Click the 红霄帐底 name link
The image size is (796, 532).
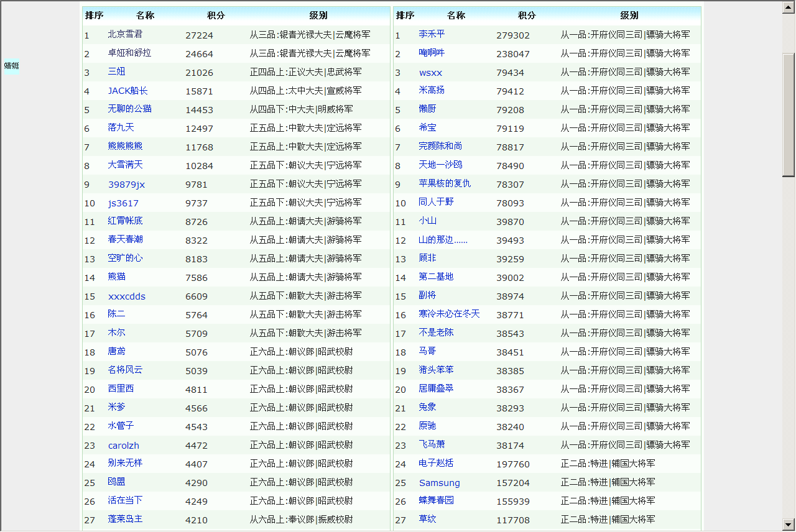click(x=126, y=221)
